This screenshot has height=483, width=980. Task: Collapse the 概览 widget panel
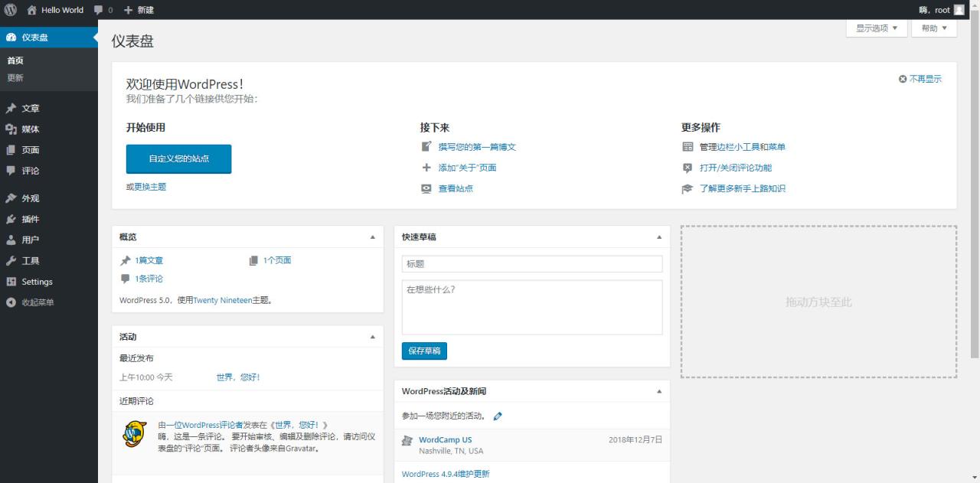373,237
